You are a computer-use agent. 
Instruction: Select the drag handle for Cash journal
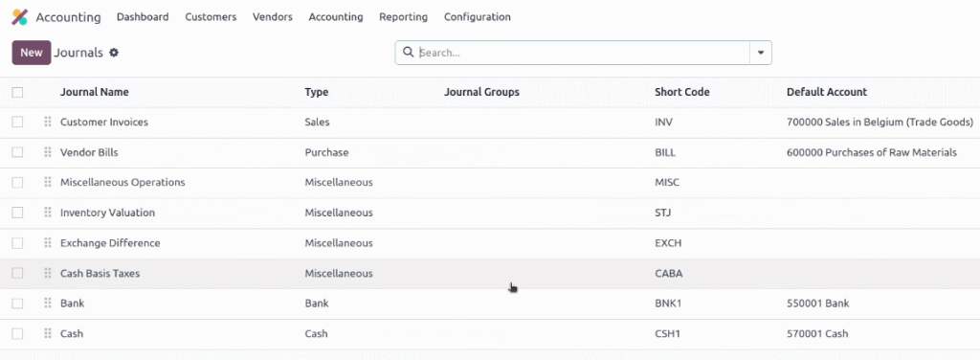tap(48, 333)
